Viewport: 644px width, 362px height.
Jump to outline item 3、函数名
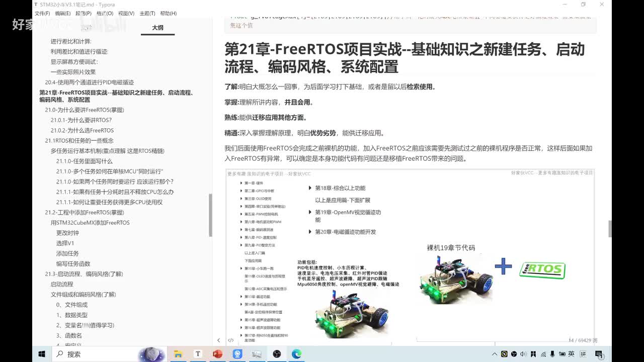(x=69, y=335)
